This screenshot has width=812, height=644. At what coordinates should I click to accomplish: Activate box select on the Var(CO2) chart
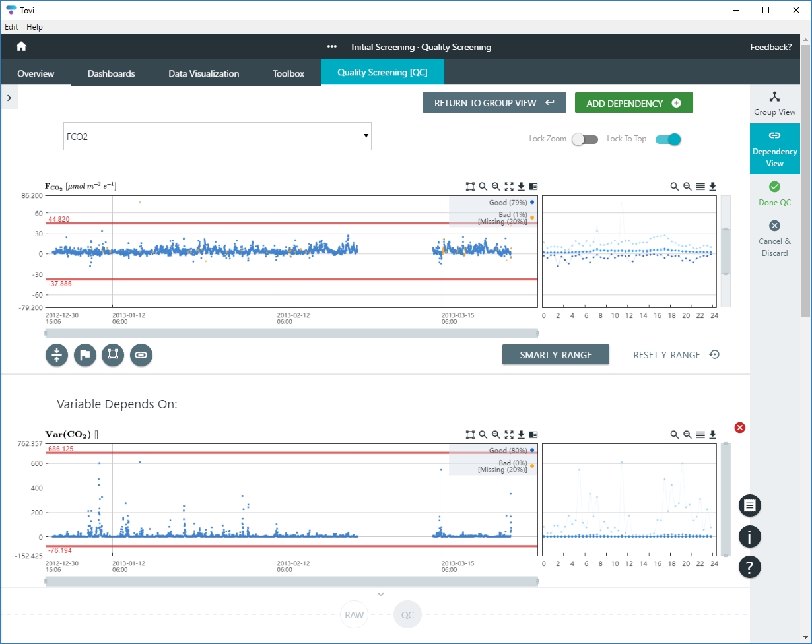pyautogui.click(x=470, y=434)
